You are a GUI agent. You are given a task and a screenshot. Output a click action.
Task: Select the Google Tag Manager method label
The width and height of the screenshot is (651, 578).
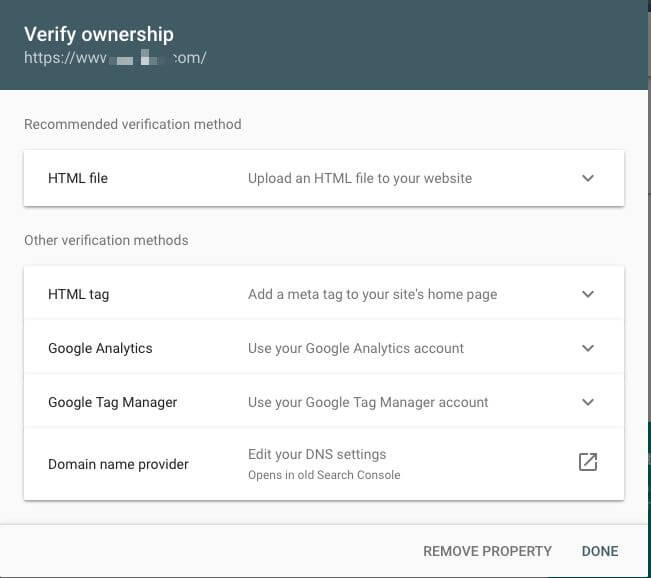[113, 402]
